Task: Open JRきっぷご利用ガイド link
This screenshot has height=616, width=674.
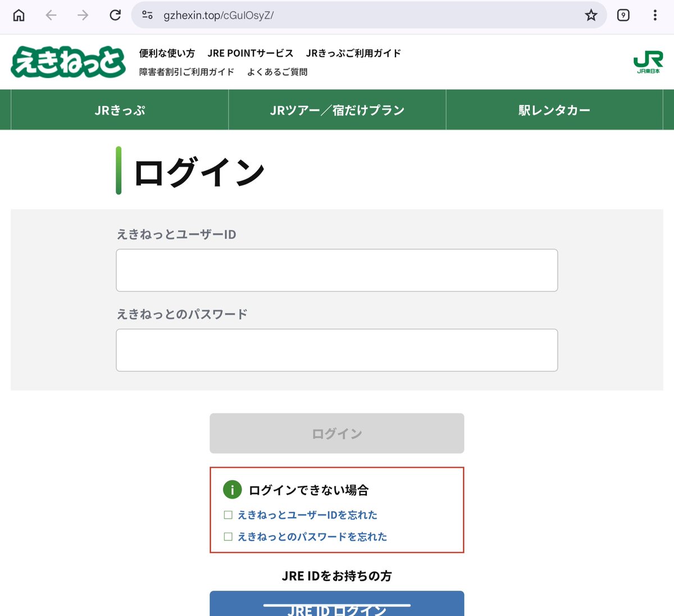Action: (354, 53)
